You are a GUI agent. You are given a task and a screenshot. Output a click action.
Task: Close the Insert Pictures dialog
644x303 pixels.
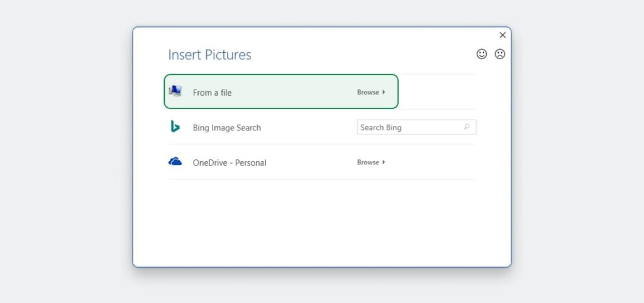click(502, 35)
